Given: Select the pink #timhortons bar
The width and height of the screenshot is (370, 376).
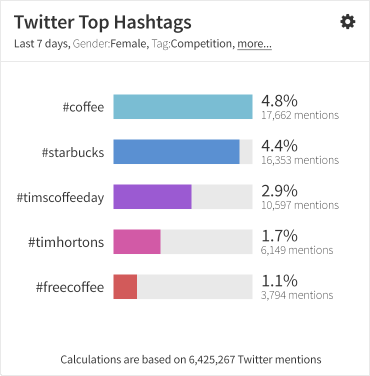Looking at the screenshot, I should tap(137, 242).
